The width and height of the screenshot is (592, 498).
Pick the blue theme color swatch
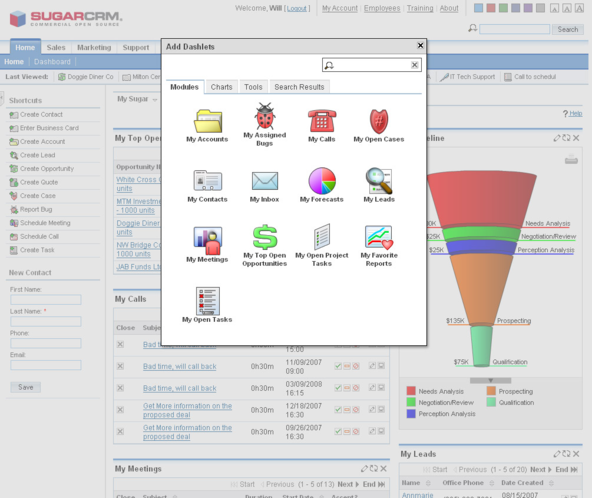[x=478, y=8]
